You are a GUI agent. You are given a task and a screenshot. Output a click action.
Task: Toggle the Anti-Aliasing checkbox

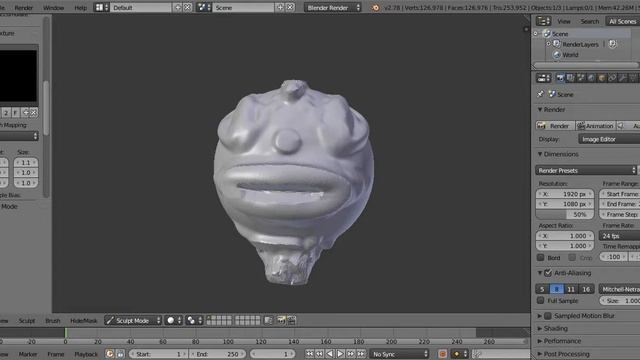point(548,273)
